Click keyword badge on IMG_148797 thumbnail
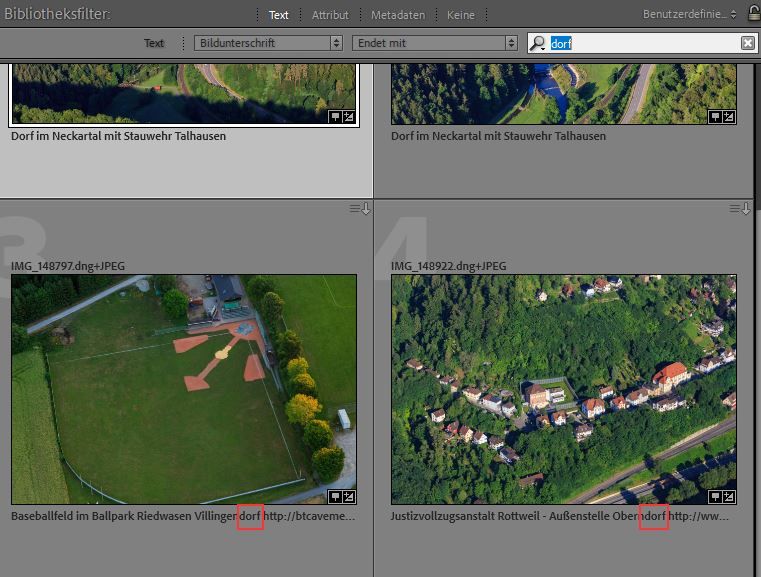Screen dimensions: 761x577 coord(335,496)
